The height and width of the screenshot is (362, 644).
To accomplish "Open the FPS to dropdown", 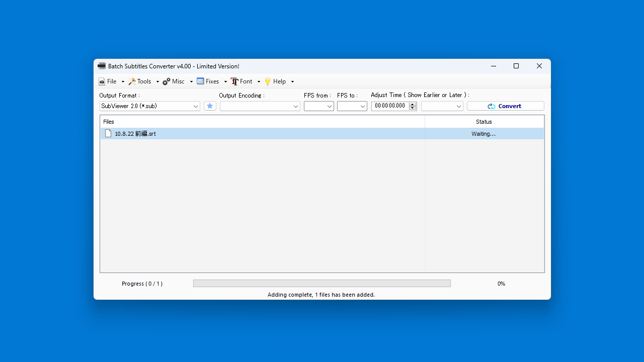I will pos(352,106).
